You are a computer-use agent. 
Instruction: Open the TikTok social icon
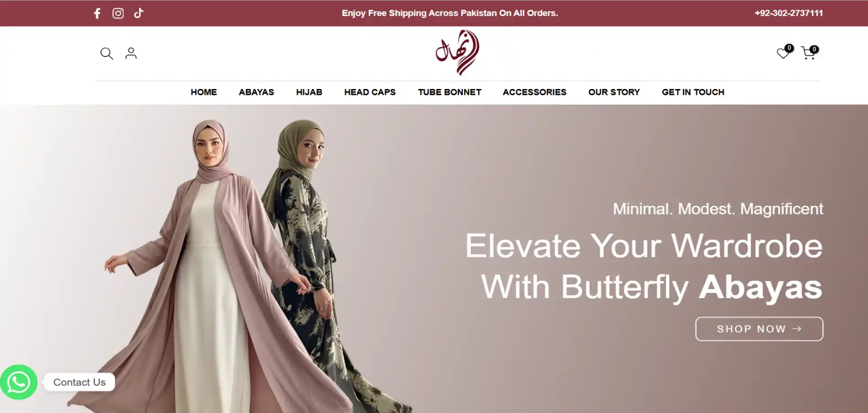point(138,13)
